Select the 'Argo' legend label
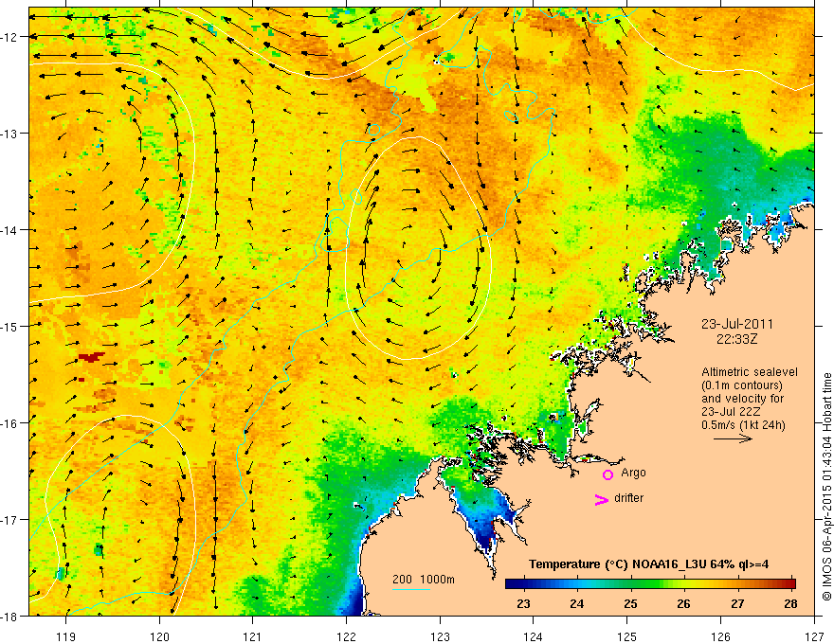834x644 pixels. point(633,473)
